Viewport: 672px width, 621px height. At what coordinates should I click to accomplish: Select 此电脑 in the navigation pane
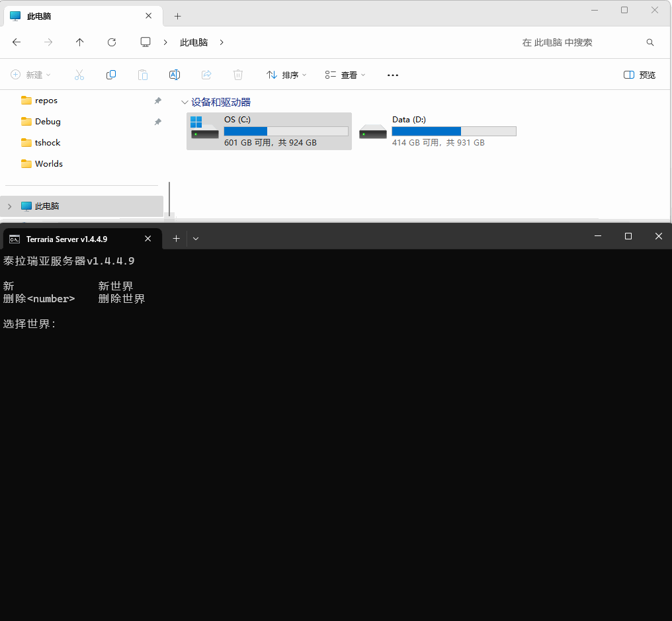coord(81,206)
